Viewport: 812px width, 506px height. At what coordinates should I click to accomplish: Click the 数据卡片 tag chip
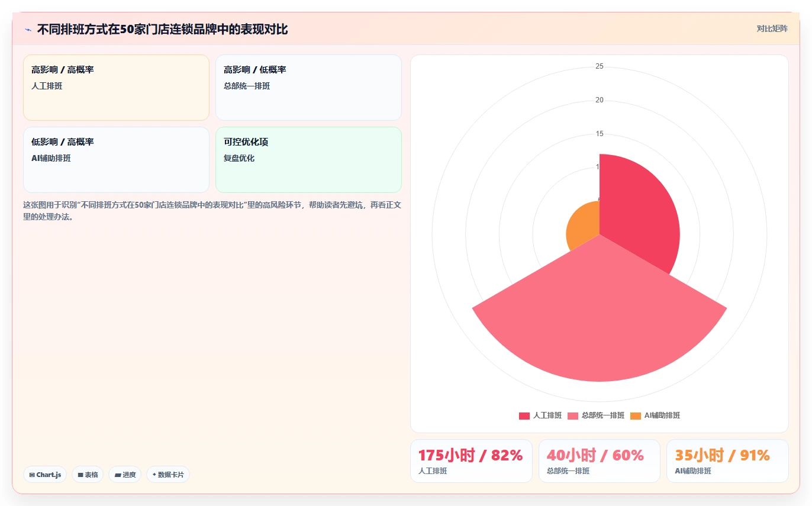[x=168, y=475]
